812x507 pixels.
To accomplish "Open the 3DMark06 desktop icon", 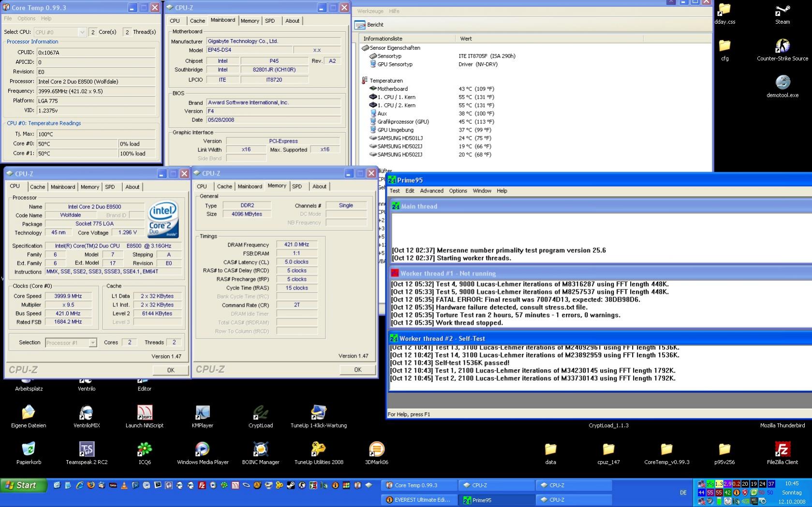I will 376,450.
